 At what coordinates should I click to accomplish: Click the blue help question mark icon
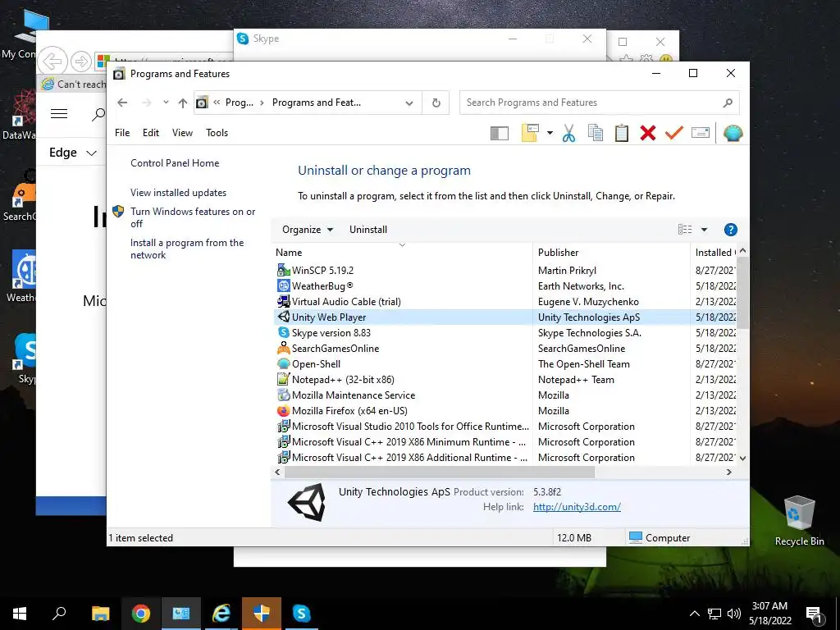(x=730, y=230)
